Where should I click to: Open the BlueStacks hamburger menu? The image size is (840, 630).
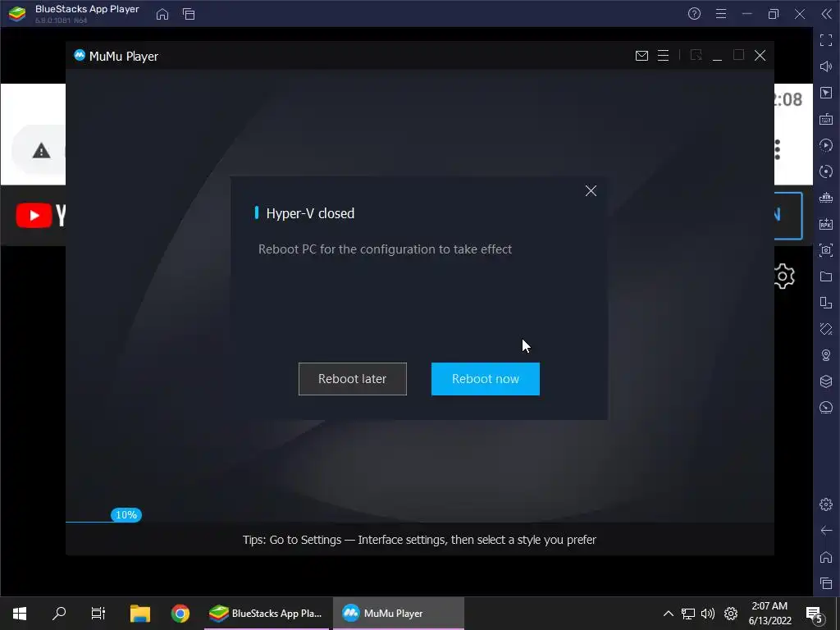721,14
